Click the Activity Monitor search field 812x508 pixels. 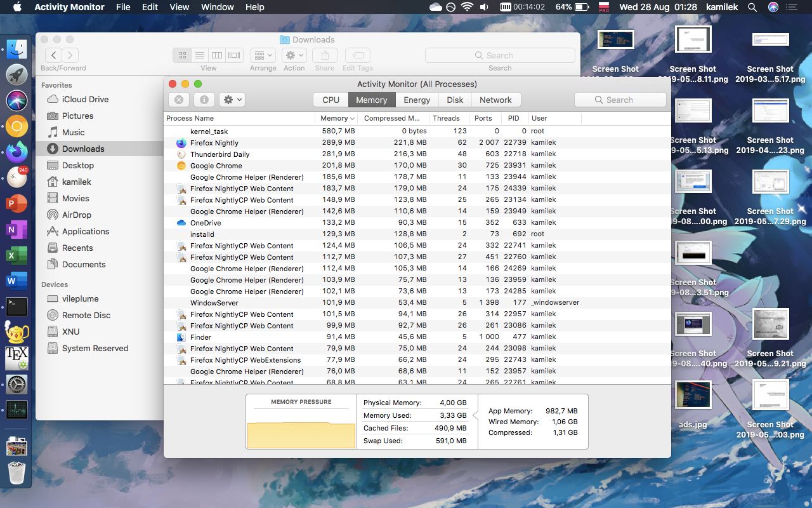(x=620, y=100)
